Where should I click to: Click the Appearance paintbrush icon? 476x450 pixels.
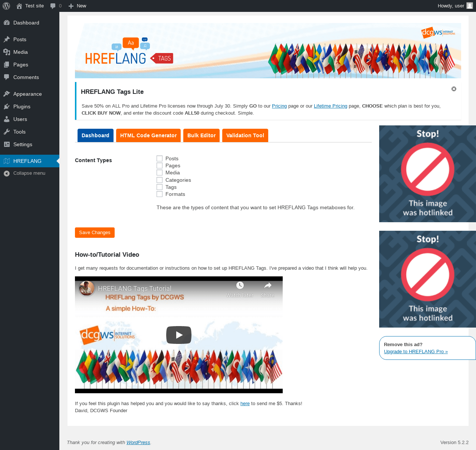coord(7,94)
